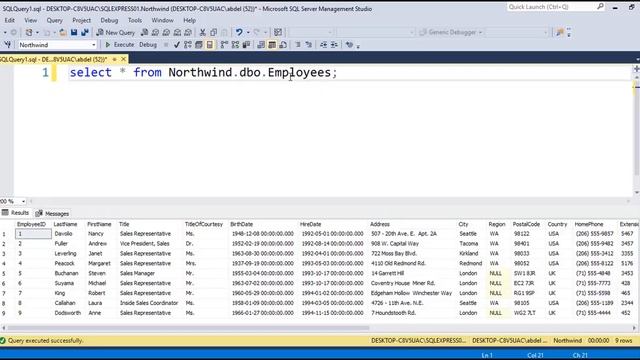Open the Window menu
The width and height of the screenshot is (640, 360).
click(x=162, y=20)
